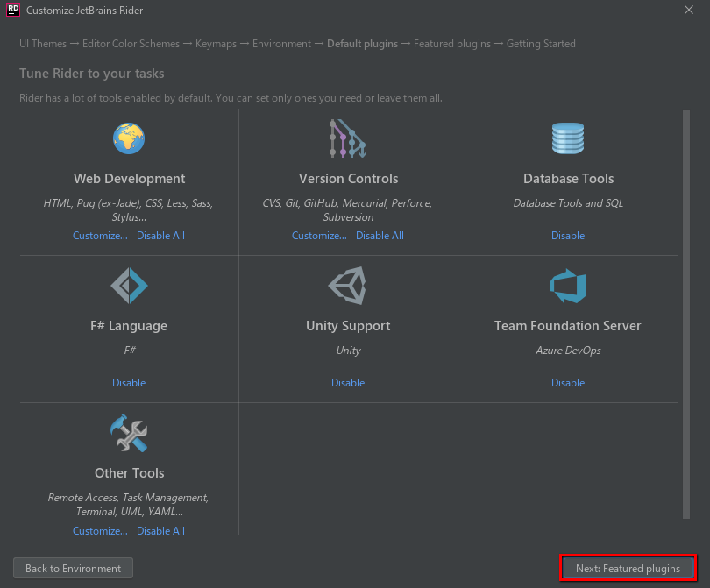
Task: Disable All Version Controls plugins
Action: tap(380, 236)
